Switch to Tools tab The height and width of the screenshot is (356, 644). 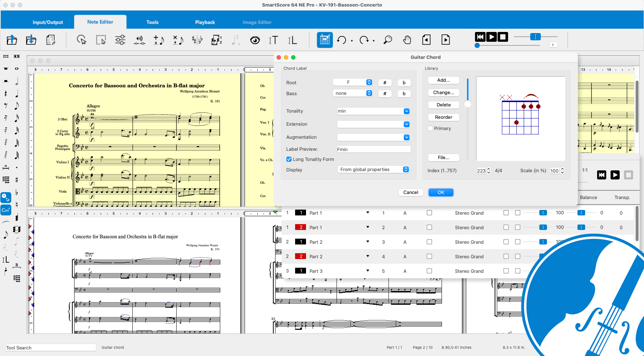[152, 22]
